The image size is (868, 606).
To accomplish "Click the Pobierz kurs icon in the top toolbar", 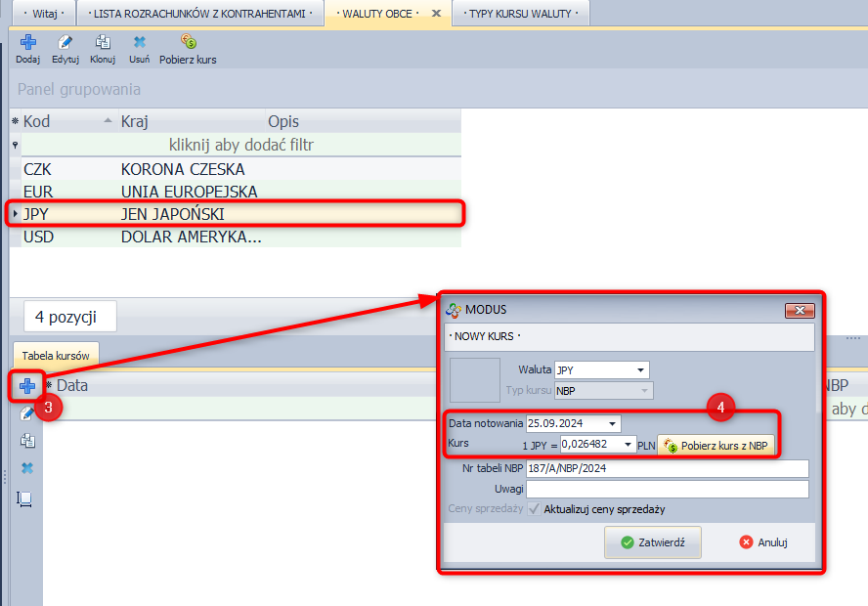I will pos(188,43).
